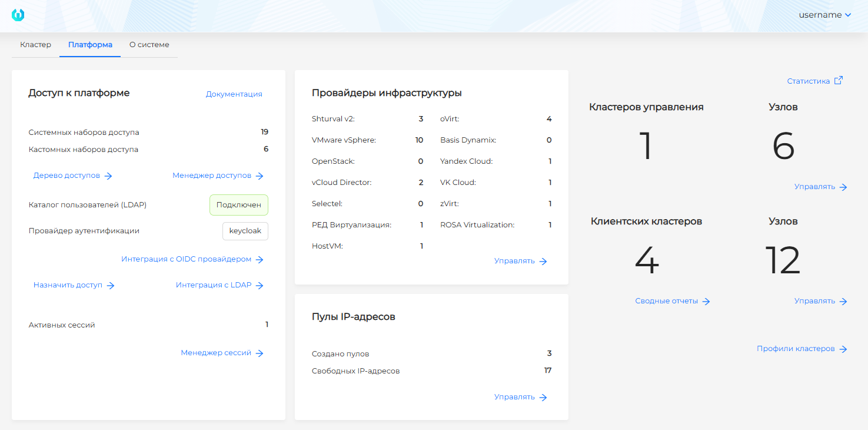Open the username dropdown menu
Image resolution: width=868 pixels, height=430 pixels.
pyautogui.click(x=824, y=15)
